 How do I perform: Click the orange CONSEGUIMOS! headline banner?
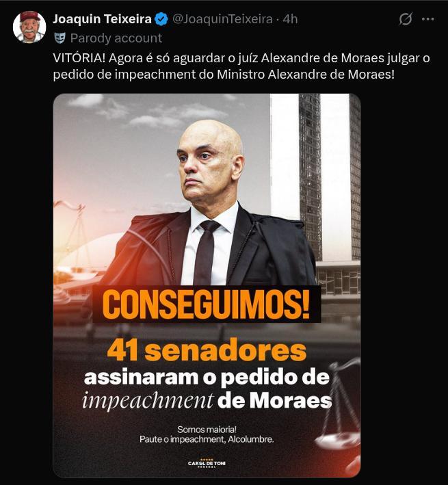tap(207, 304)
